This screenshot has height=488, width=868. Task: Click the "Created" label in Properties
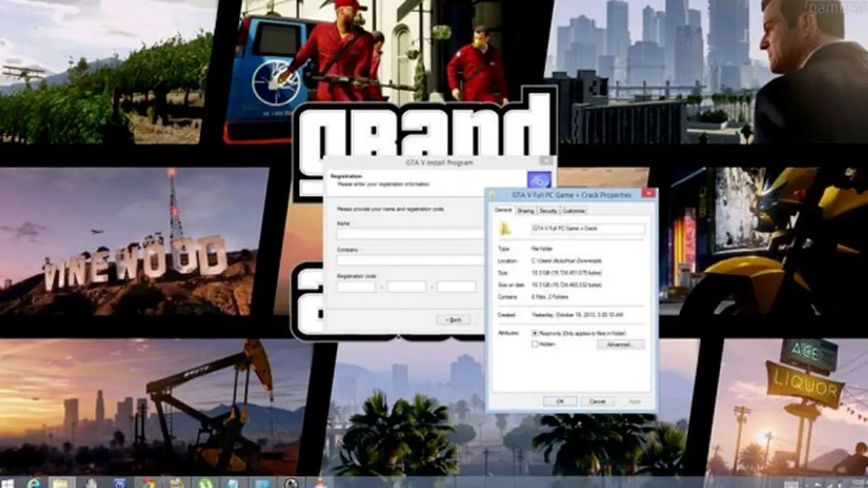[x=506, y=315]
